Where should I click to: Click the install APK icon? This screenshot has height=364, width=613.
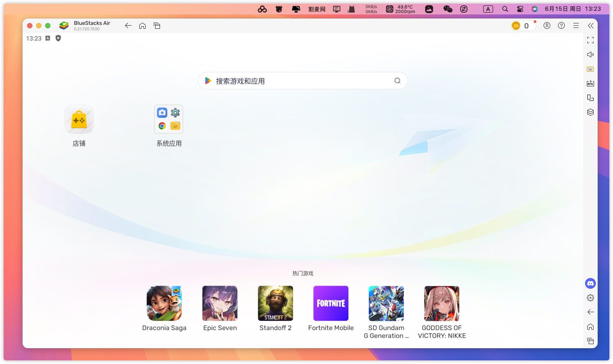(x=590, y=83)
